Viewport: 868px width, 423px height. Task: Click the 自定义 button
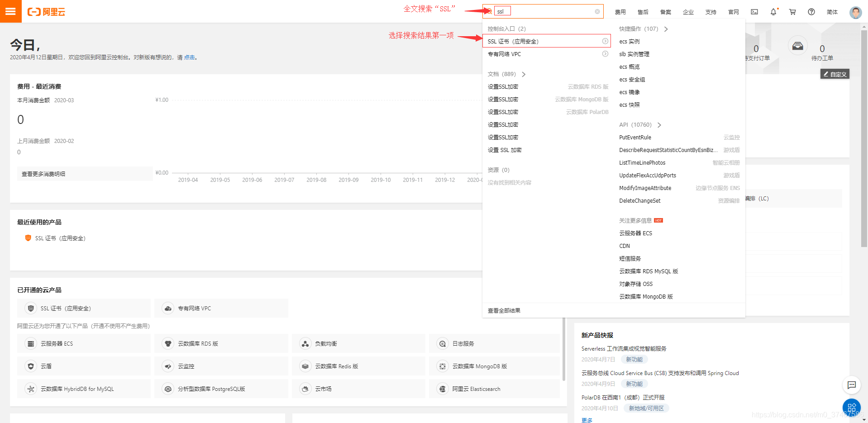pos(835,74)
